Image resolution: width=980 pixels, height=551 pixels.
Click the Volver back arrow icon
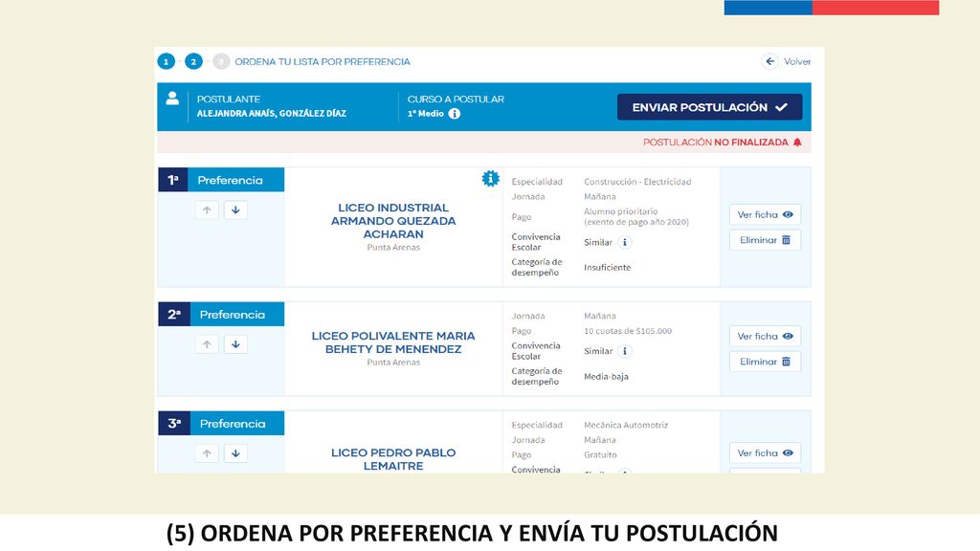[770, 61]
